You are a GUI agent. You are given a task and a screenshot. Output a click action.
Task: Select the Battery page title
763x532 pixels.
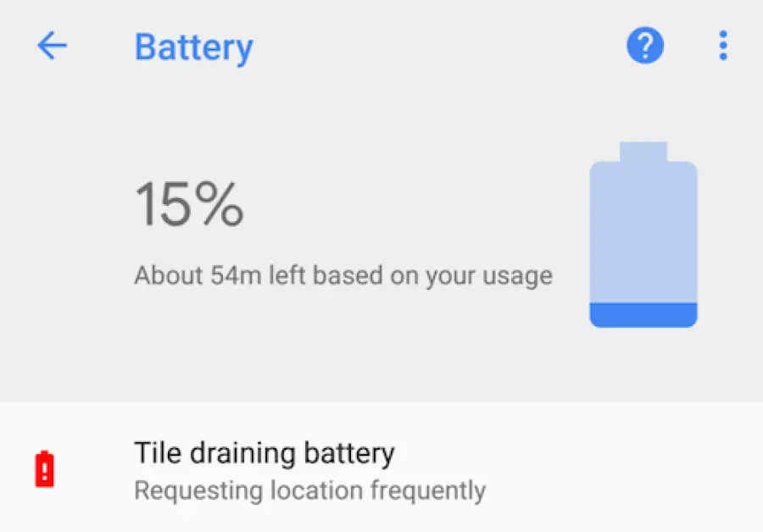pyautogui.click(x=193, y=47)
